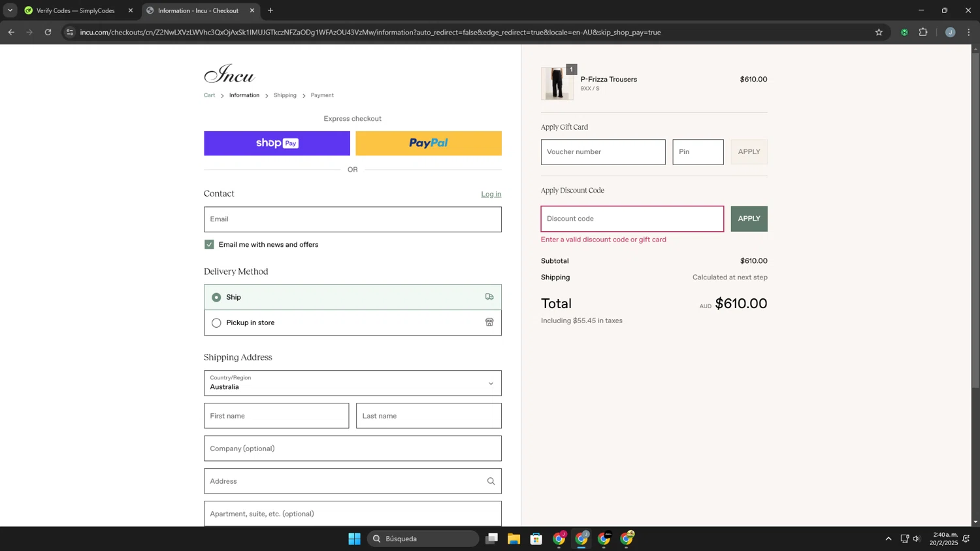Click the Shipping breadcrumb
The image size is (980, 551).
285,95
